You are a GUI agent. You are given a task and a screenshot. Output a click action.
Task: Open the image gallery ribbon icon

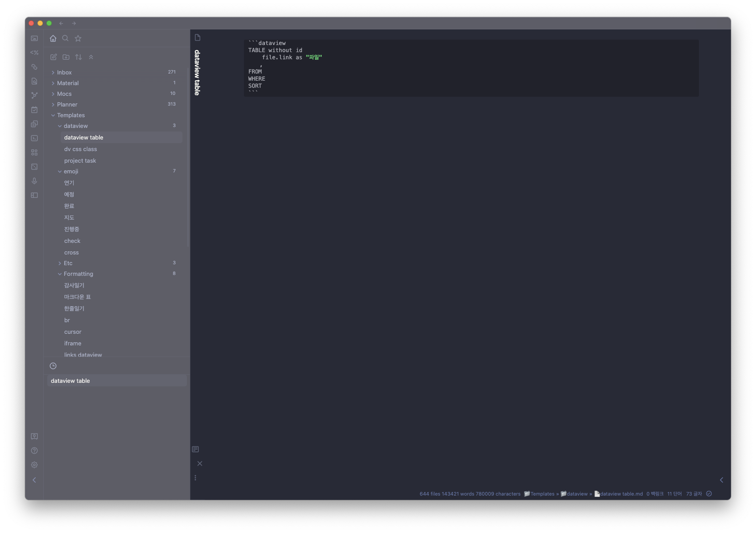coord(34,38)
